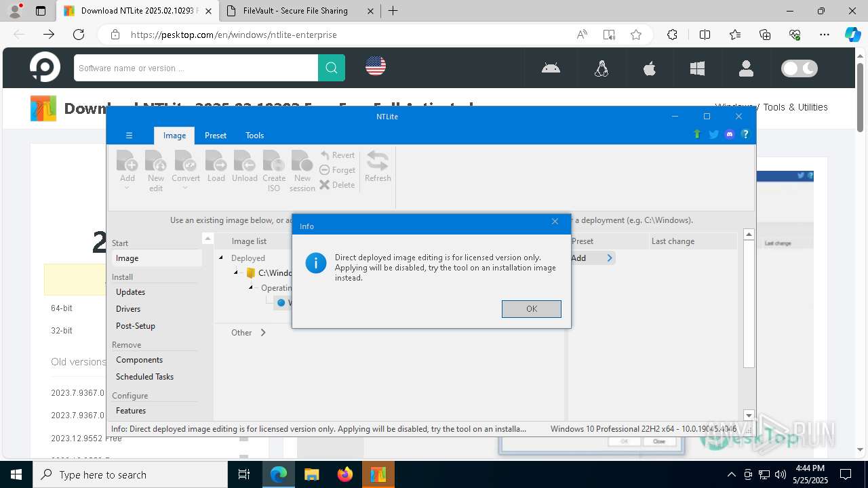
Task: Click the browser favorites star icon
Action: (635, 35)
